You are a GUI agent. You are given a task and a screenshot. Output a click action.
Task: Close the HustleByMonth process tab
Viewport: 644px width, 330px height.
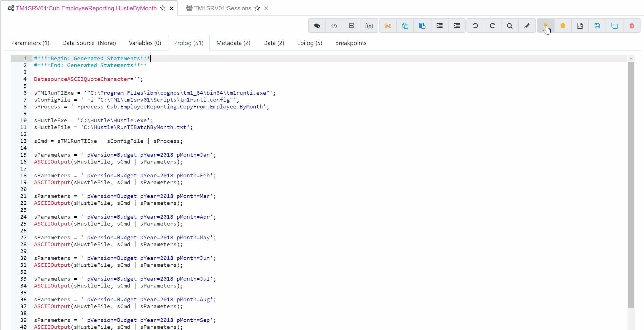pos(171,8)
